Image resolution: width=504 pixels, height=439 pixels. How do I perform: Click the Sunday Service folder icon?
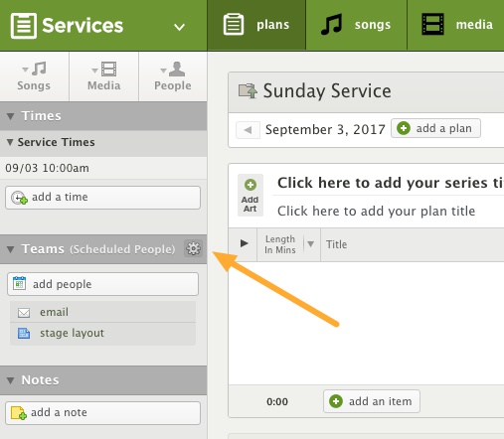[x=248, y=91]
